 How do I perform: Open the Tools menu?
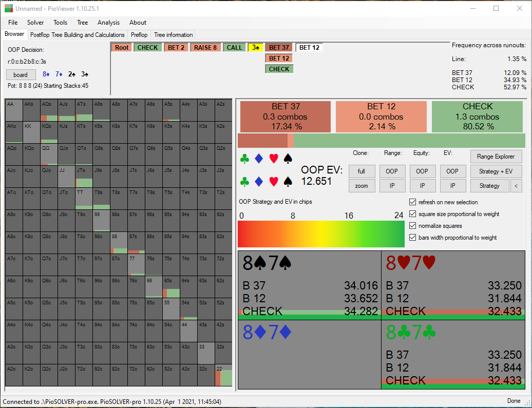tap(60, 23)
